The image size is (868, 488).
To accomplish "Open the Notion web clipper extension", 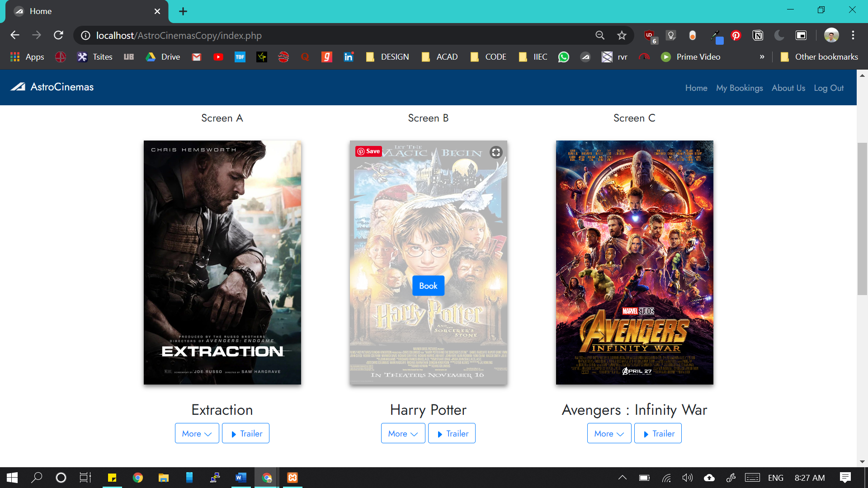I will point(758,35).
